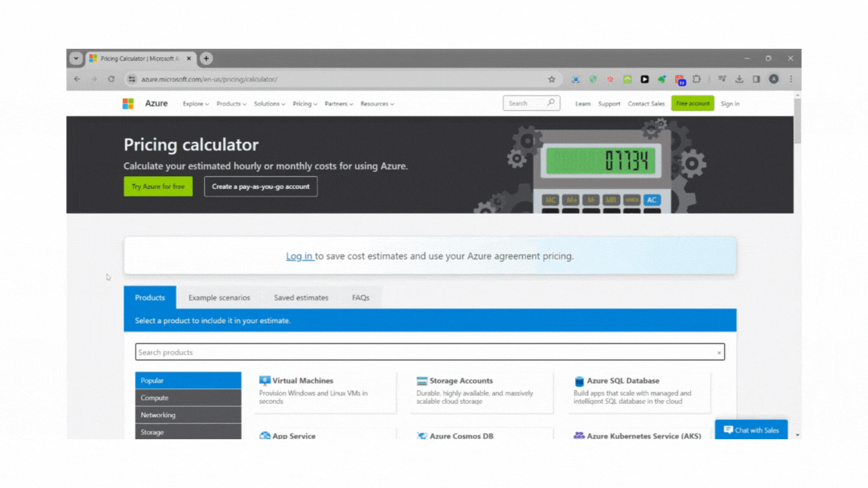Click the page vertical scrollbar thumb
The width and height of the screenshot is (868, 488).
(797, 122)
